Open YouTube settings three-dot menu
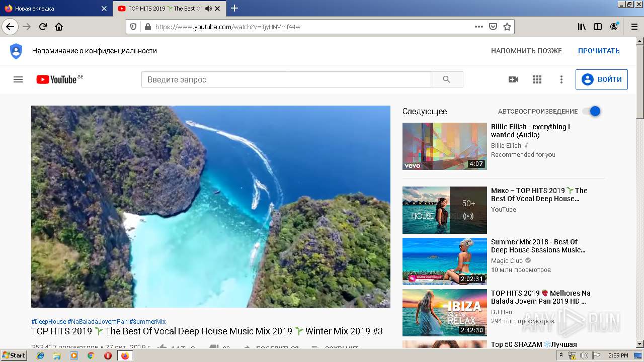Image resolution: width=644 pixels, height=362 pixels. click(x=561, y=79)
